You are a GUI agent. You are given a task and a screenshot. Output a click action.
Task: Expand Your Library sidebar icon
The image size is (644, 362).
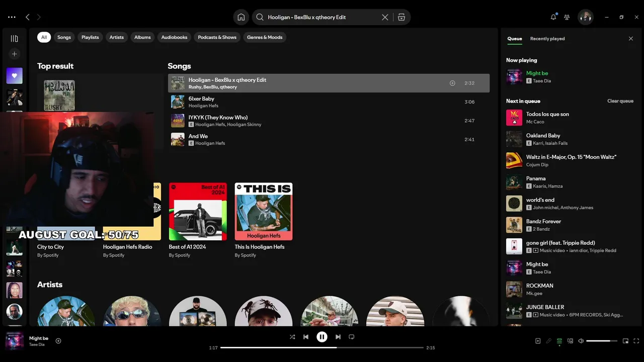14,39
